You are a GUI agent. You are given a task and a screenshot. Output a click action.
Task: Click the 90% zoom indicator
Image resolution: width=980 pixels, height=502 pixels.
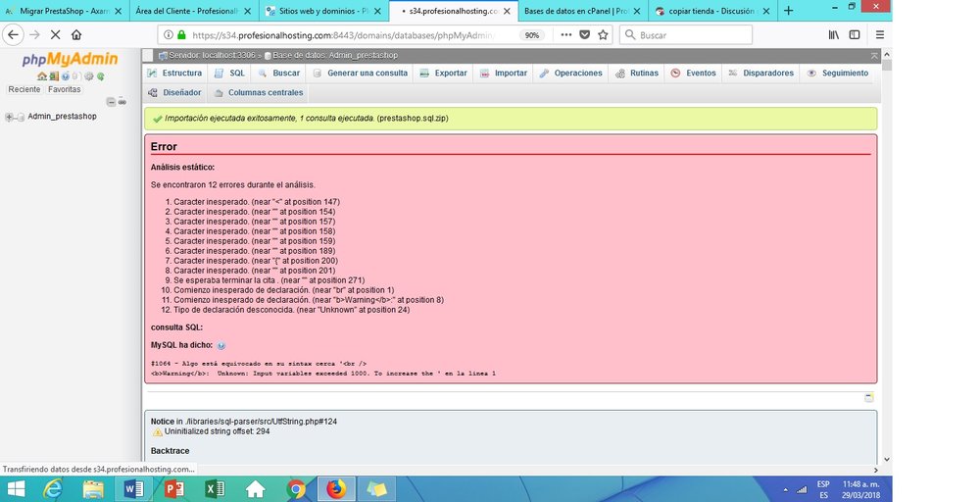(532, 35)
